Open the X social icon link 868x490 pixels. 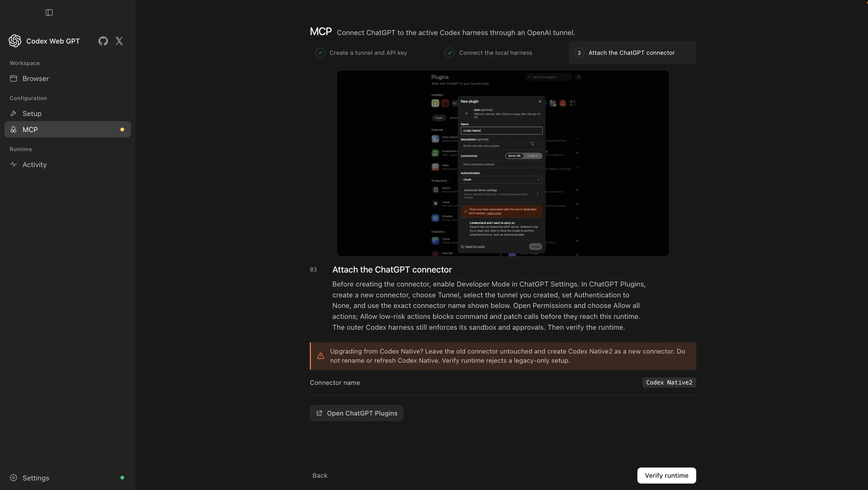(119, 41)
